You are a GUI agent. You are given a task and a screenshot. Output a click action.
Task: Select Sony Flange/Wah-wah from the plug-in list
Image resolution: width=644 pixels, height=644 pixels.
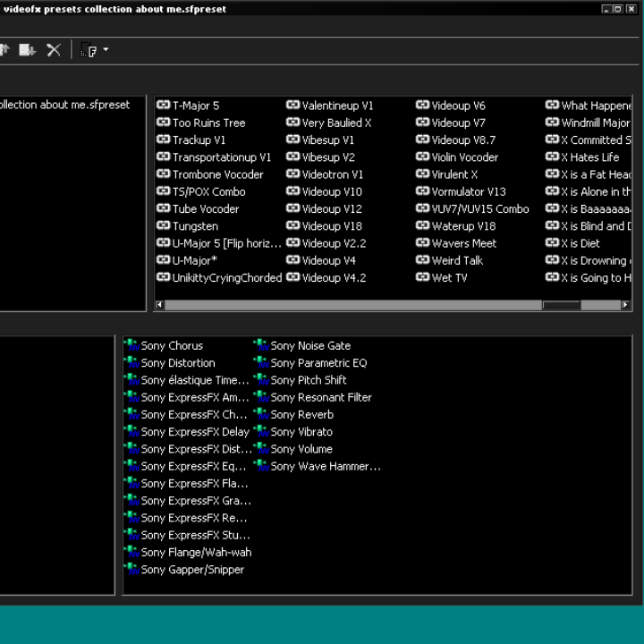(196, 553)
